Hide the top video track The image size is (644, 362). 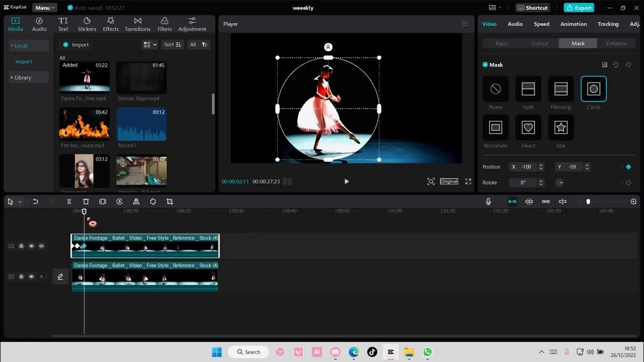tap(31, 246)
